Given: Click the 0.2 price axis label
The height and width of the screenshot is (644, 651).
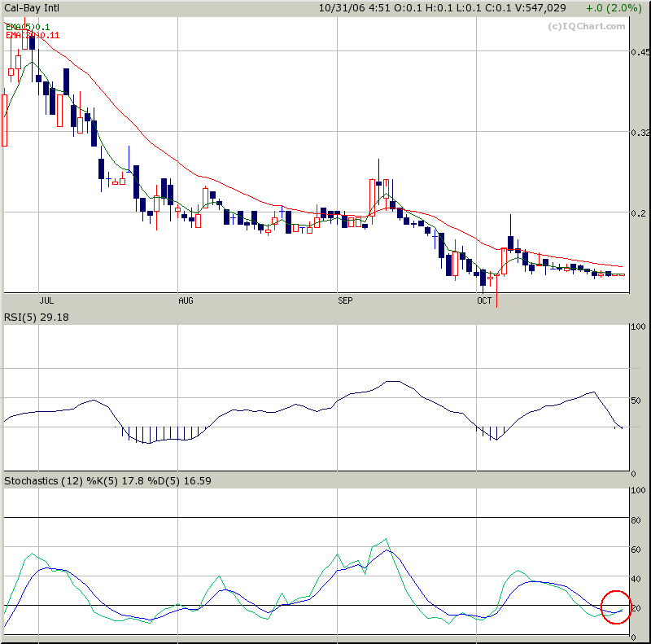Looking at the screenshot, I should pyautogui.click(x=639, y=212).
